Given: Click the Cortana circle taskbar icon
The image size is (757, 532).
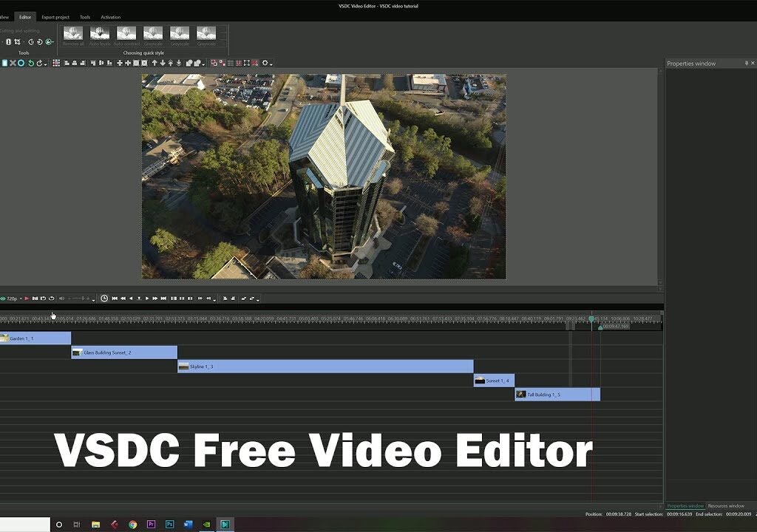Looking at the screenshot, I should click(x=59, y=525).
